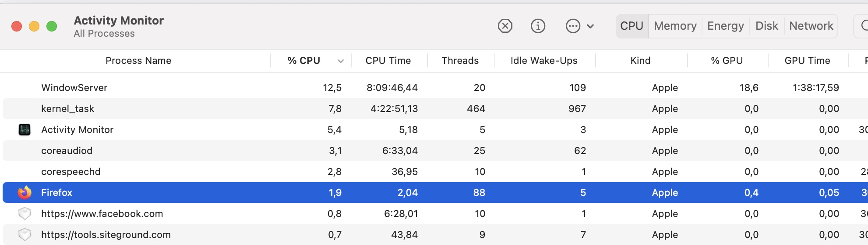Click the Firefox app icon in list
The height and width of the screenshot is (245, 868).
tap(25, 192)
